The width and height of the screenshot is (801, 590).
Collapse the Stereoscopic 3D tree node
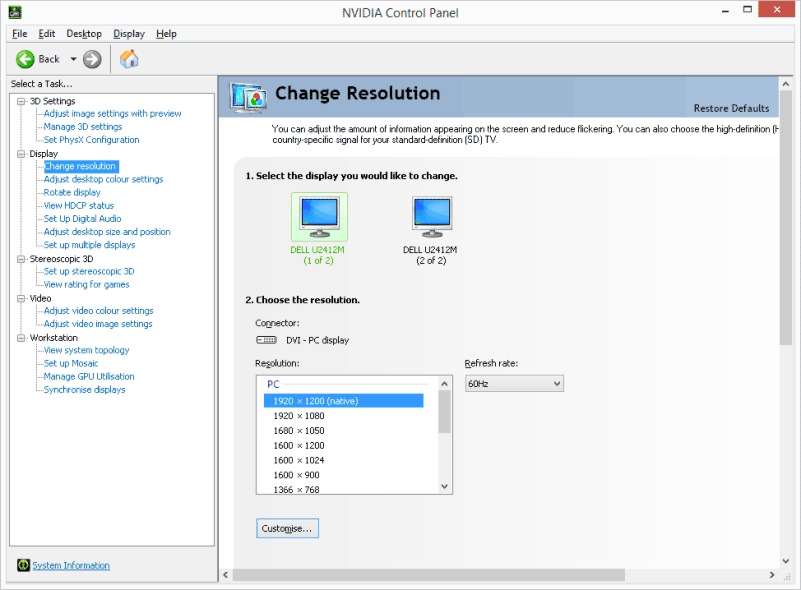tap(21, 259)
